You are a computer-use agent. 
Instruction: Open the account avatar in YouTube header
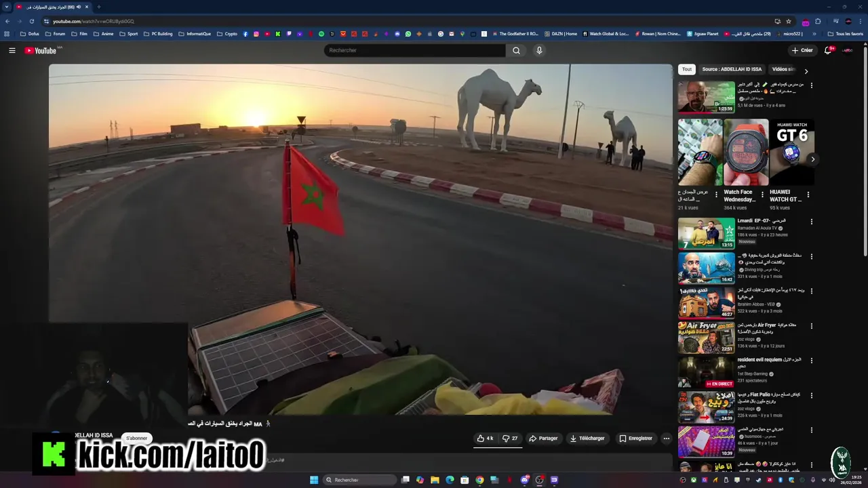click(x=848, y=50)
